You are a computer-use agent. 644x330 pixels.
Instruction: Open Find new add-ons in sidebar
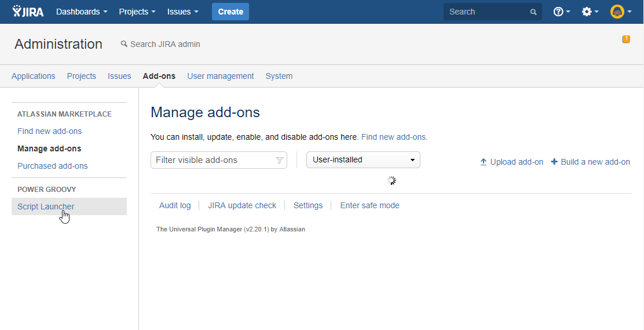click(x=50, y=131)
